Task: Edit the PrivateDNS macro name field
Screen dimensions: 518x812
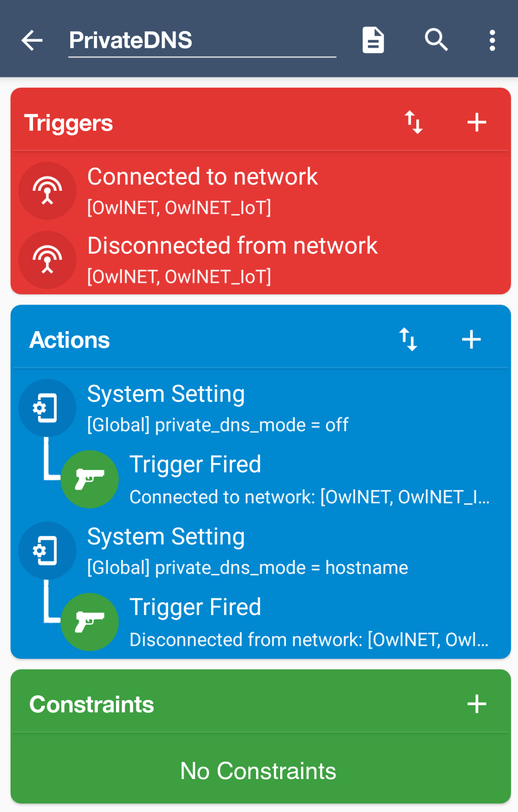Action: click(x=202, y=41)
